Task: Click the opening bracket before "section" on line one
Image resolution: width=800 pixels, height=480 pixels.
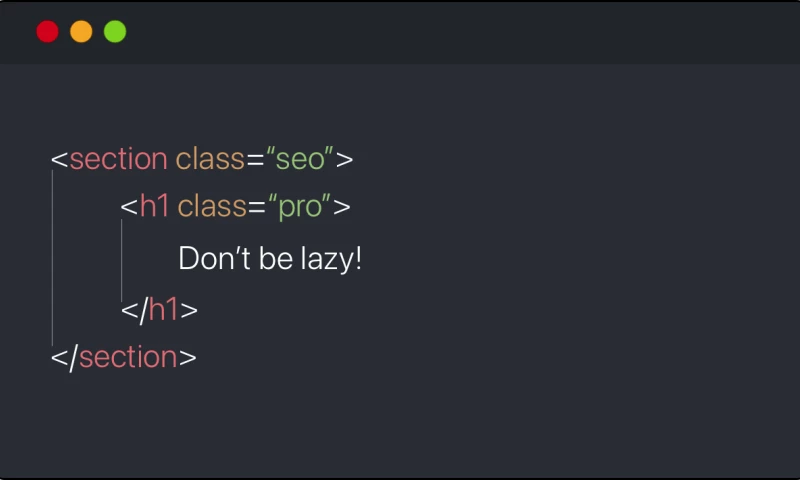Action: [x=59, y=159]
